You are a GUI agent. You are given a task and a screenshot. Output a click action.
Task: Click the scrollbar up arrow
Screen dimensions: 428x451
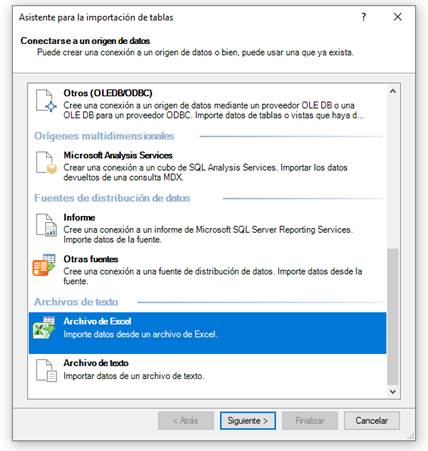pyautogui.click(x=393, y=91)
